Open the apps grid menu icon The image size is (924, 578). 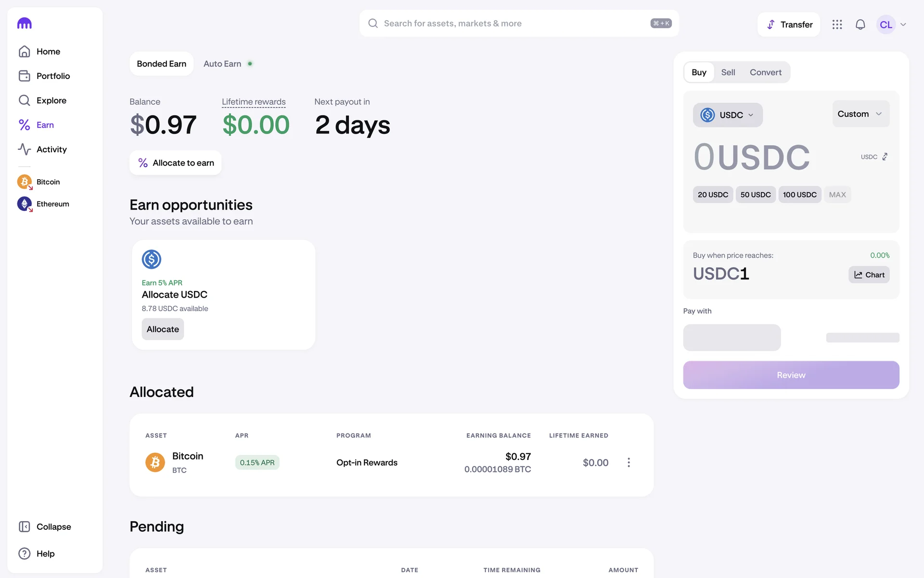tap(837, 25)
